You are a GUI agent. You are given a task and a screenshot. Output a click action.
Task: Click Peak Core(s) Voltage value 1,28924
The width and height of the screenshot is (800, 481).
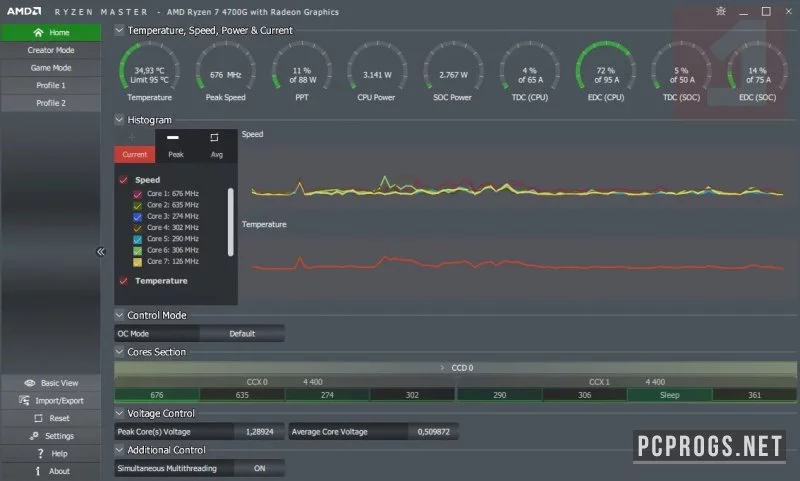coord(259,432)
